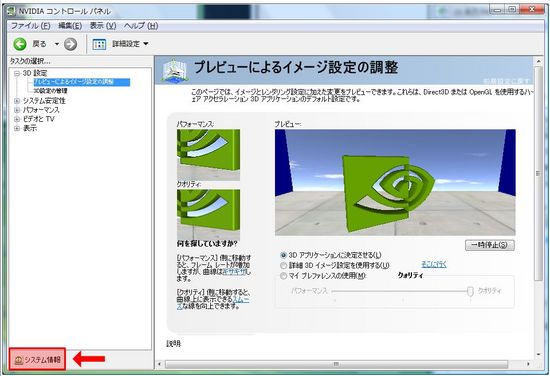
Task: Open the ヘルプ(H) menu
Action: tap(141, 26)
